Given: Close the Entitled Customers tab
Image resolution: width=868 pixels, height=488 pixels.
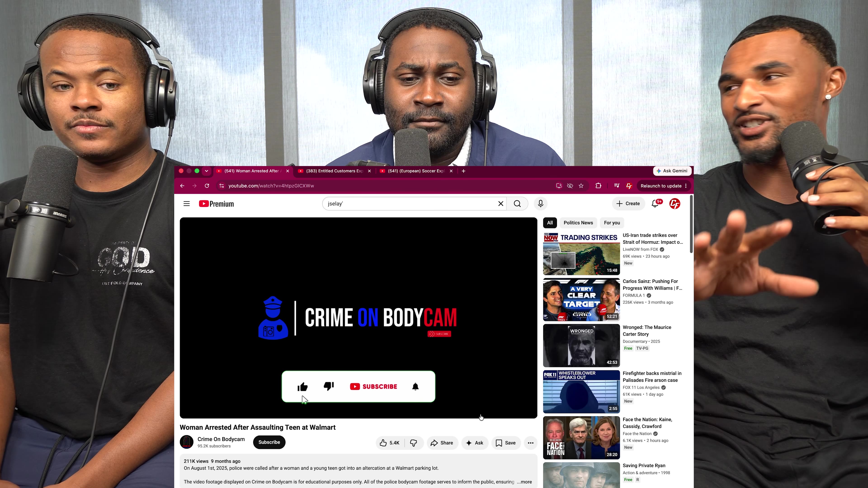Looking at the screenshot, I should [x=369, y=171].
